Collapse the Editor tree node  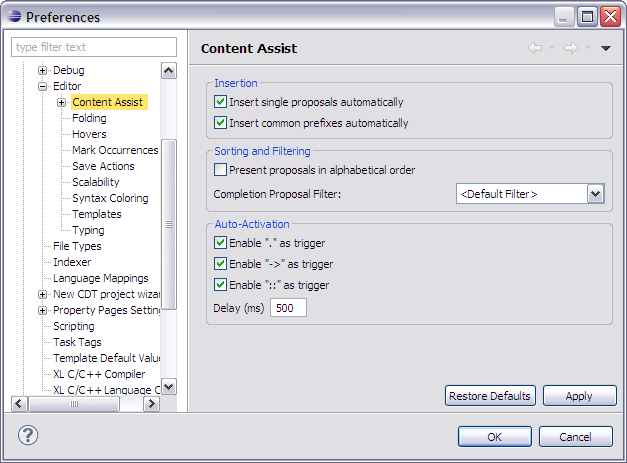(x=42, y=86)
